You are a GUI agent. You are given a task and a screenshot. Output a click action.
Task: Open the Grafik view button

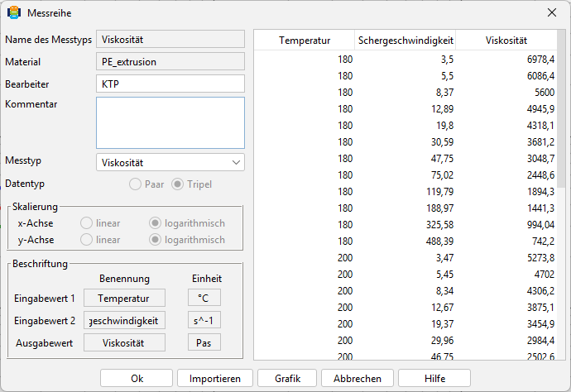287,379
